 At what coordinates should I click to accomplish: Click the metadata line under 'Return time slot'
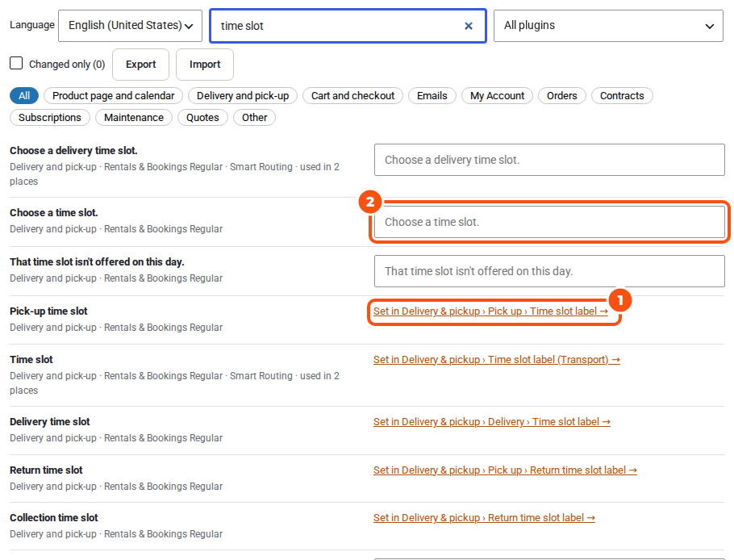click(x=116, y=486)
